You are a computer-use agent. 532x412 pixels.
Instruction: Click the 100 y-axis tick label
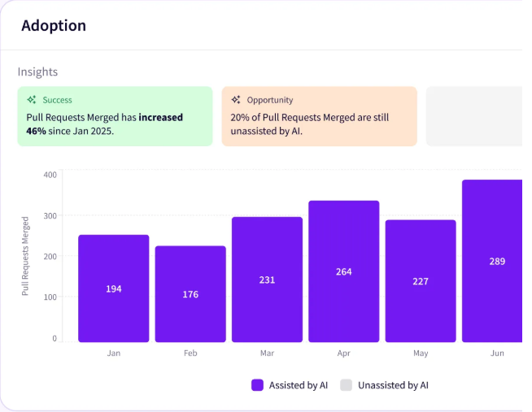[50, 297]
